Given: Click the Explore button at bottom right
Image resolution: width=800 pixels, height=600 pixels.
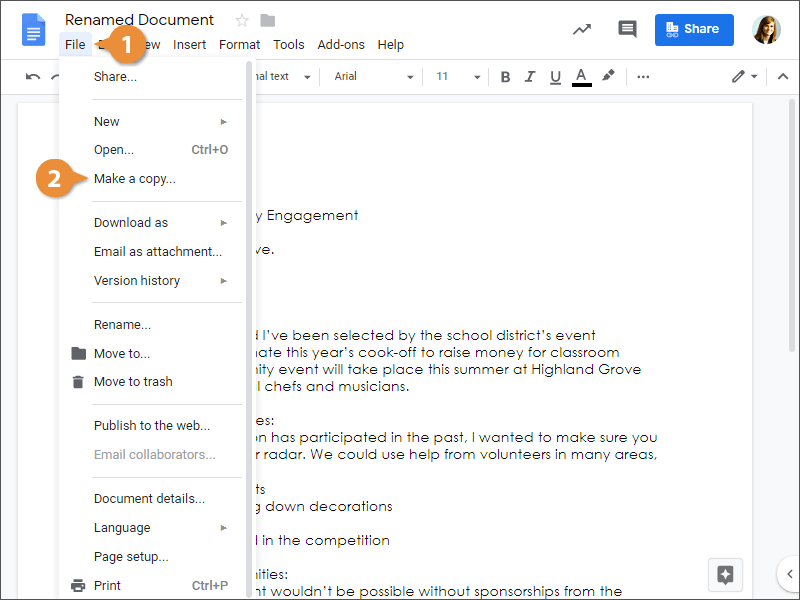Looking at the screenshot, I should 725,574.
